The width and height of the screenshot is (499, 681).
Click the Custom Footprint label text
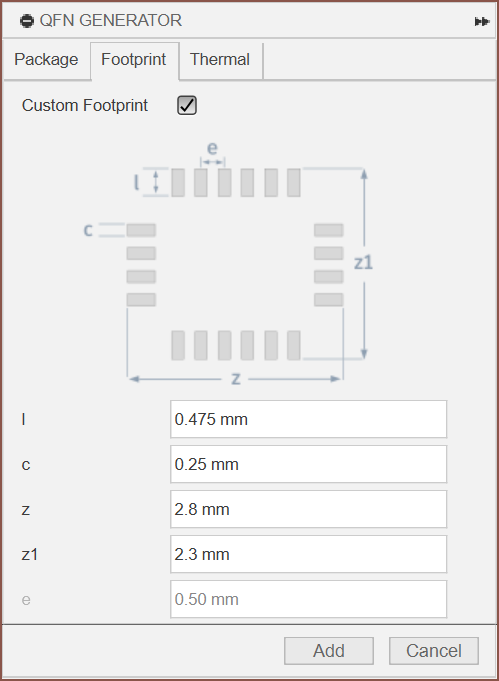tap(85, 106)
